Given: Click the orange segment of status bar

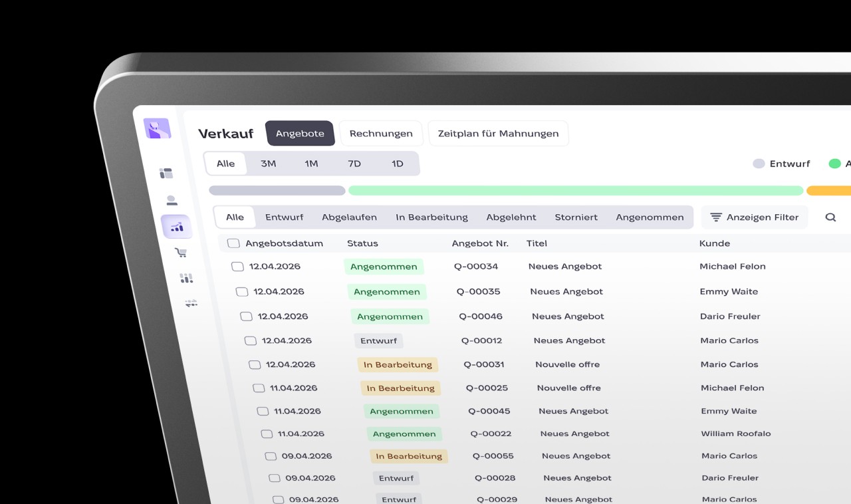Looking at the screenshot, I should (828, 191).
